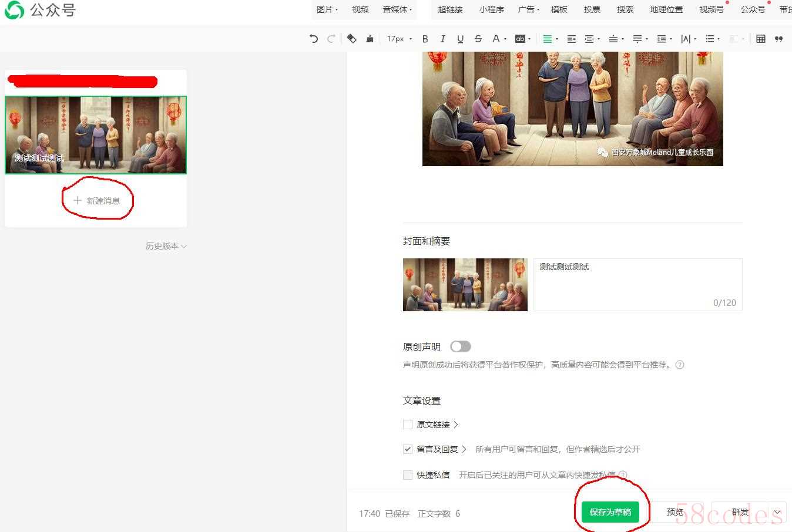Viewport: 792px width, 532px height.
Task: Open the 超链接 menu item
Action: click(x=450, y=9)
